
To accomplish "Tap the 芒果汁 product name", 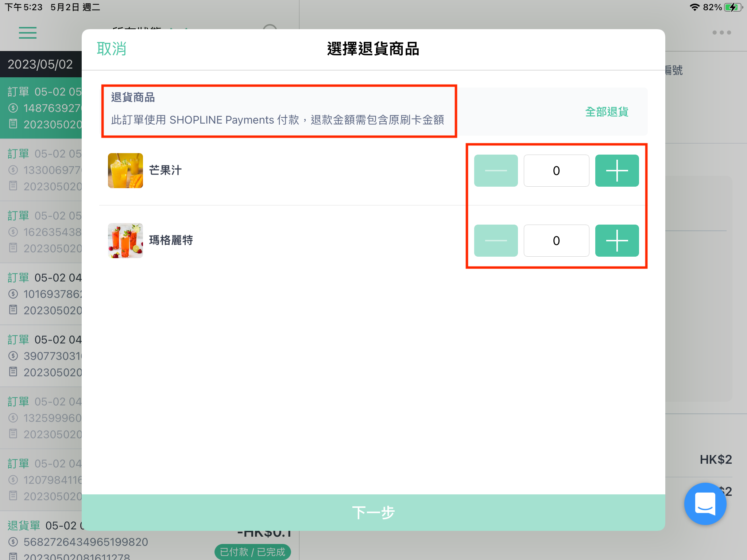I will point(165,170).
